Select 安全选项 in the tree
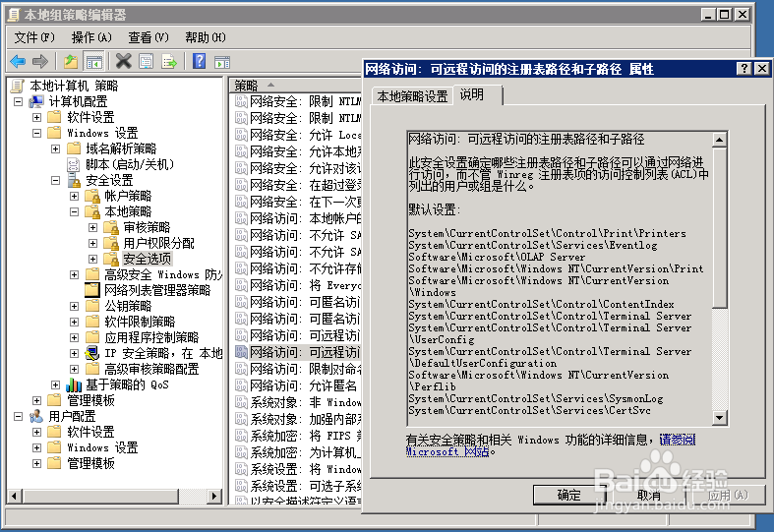 [x=148, y=259]
